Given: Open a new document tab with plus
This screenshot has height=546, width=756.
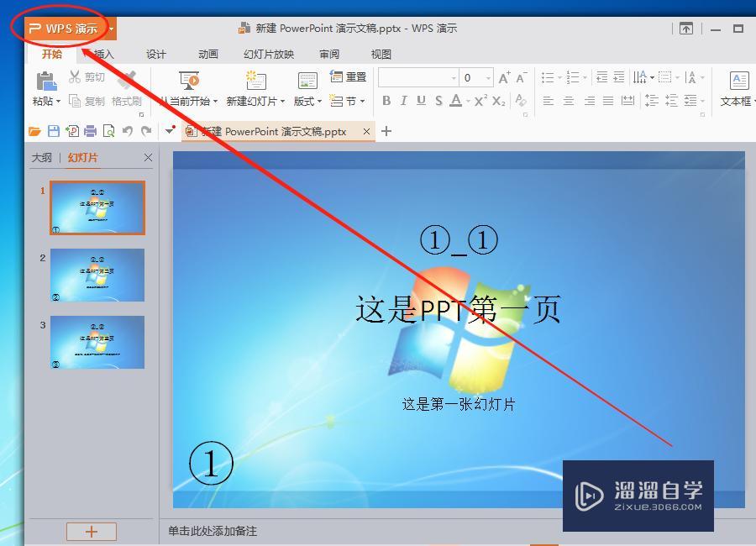Looking at the screenshot, I should [x=386, y=131].
